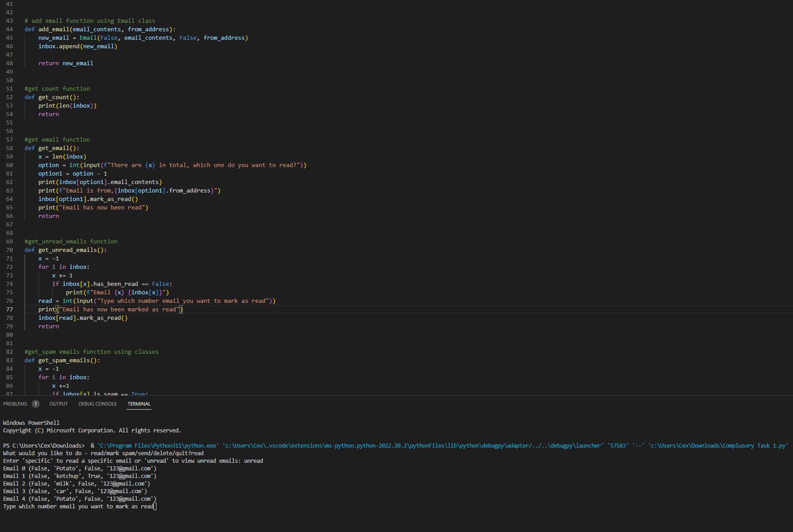
Task: Click 'print("Email has now been read")' line
Action: [93, 208]
